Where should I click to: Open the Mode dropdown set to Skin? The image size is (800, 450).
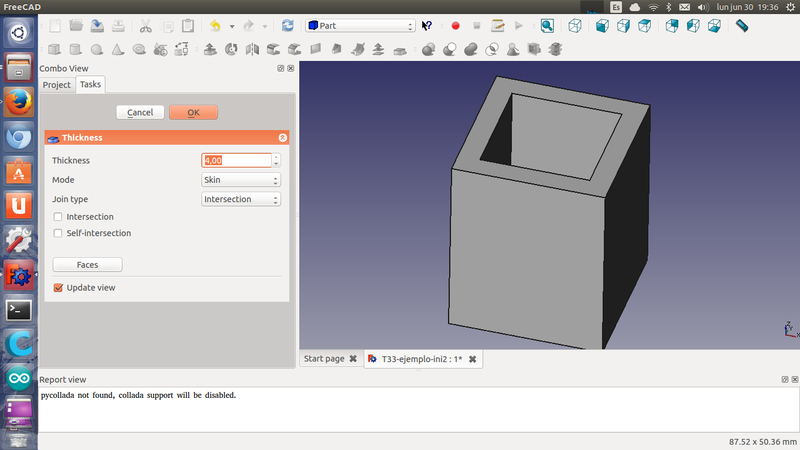[x=241, y=180]
